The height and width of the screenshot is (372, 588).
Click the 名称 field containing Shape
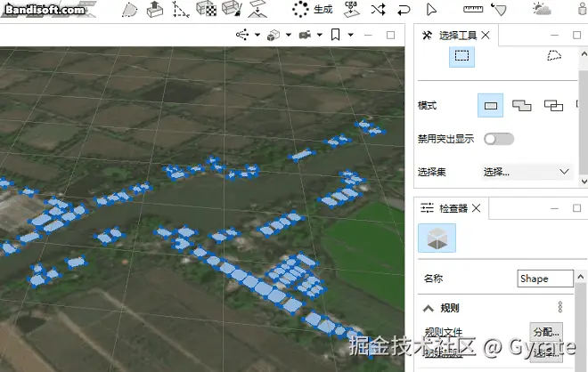(545, 279)
